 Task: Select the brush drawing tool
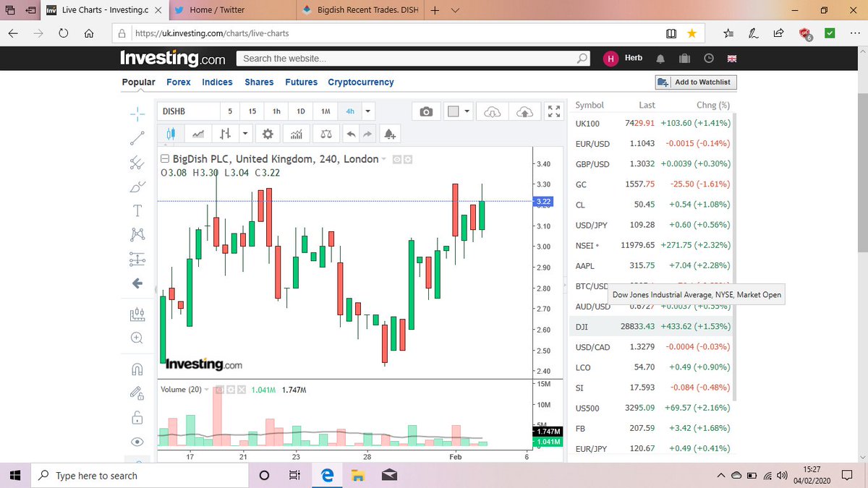click(x=137, y=187)
